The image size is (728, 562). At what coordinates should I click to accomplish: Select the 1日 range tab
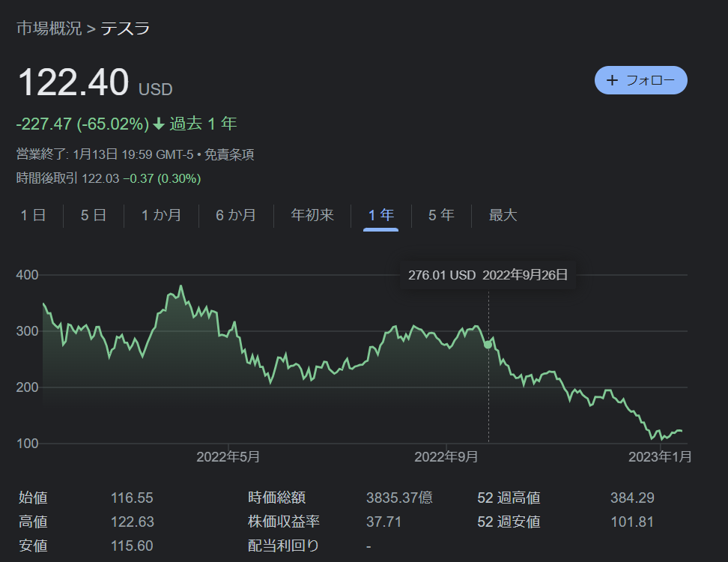tap(33, 215)
